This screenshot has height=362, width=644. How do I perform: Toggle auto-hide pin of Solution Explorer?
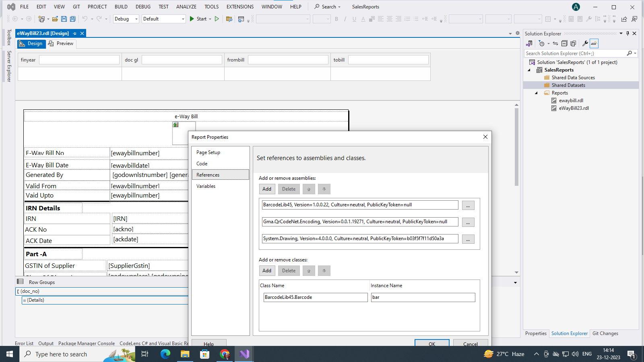pos(627,33)
